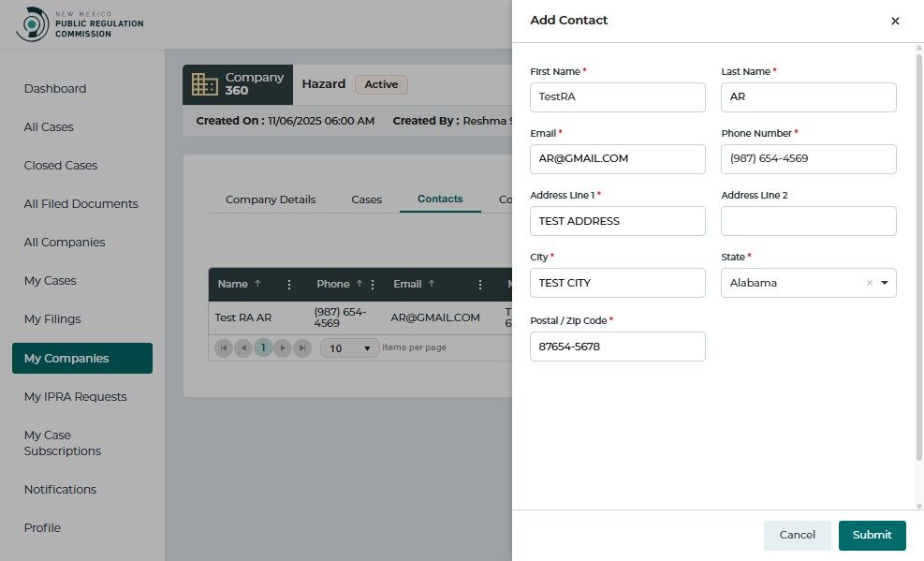Open All Cases in sidebar
This screenshot has width=924, height=561.
(49, 126)
